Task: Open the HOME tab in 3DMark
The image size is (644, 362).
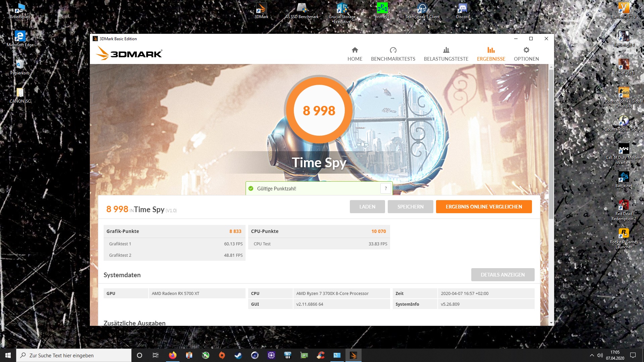Action: click(355, 54)
